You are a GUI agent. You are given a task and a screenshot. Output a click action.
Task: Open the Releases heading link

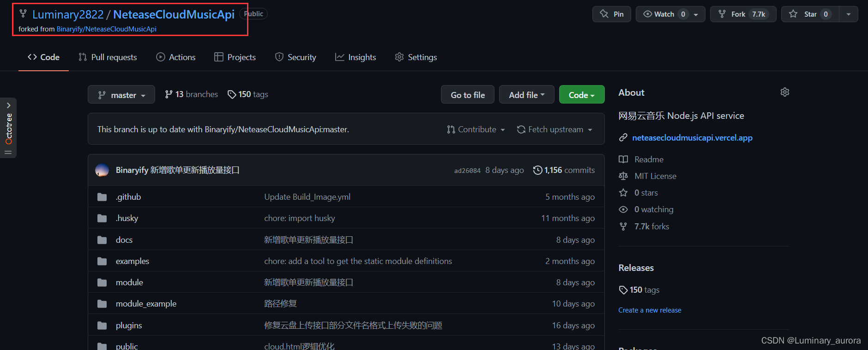636,268
